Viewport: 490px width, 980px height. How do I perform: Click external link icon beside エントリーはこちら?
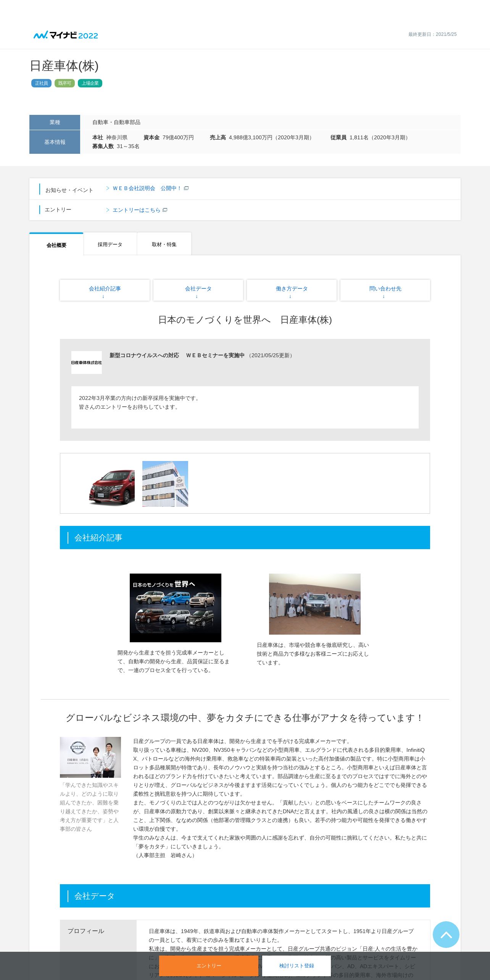[165, 210]
